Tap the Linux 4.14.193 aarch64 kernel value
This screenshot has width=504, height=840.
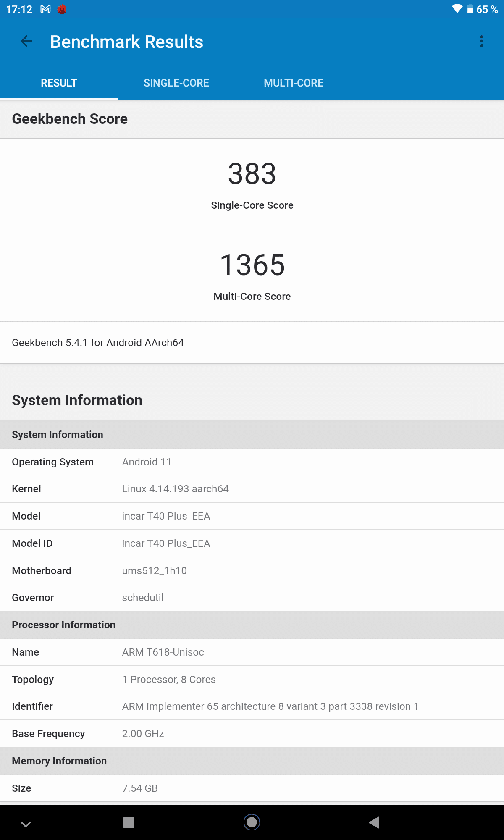tap(176, 489)
